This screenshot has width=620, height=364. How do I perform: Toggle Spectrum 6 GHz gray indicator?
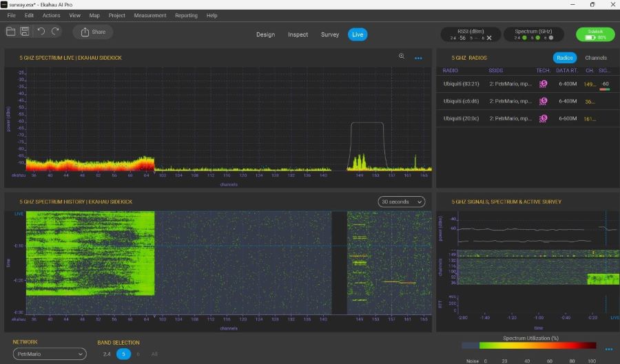pos(551,38)
